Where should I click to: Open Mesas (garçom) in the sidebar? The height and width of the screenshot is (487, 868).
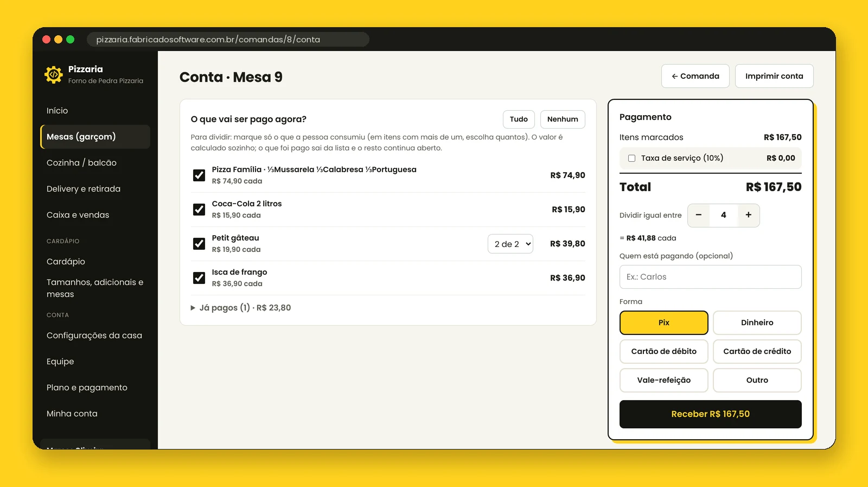tap(95, 137)
